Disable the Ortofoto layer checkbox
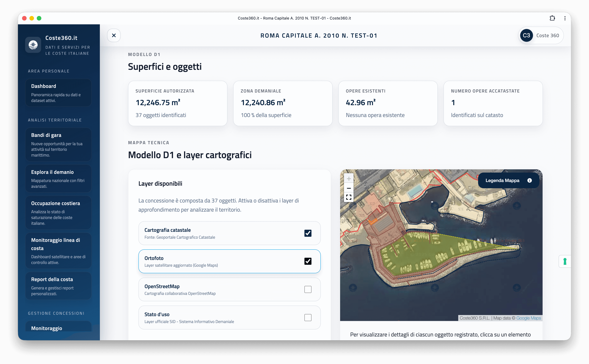 pos(308,261)
